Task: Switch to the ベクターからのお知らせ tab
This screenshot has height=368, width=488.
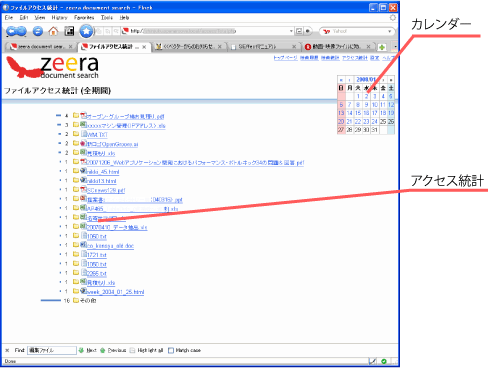Action: pos(189,47)
